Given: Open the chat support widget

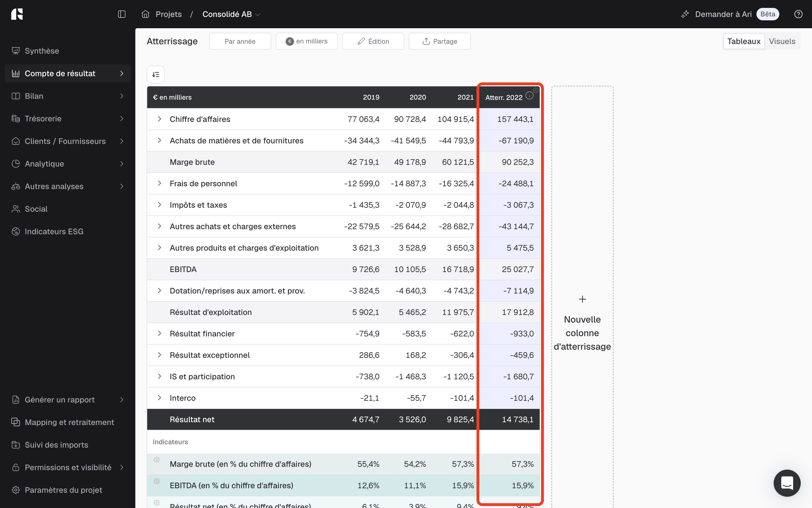Looking at the screenshot, I should click(787, 483).
